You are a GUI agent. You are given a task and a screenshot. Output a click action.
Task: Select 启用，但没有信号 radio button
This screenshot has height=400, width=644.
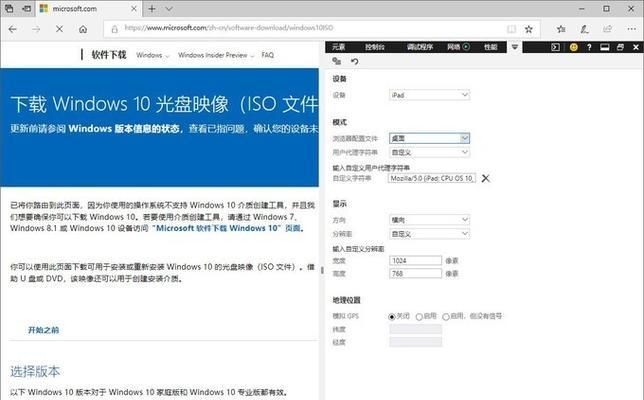click(x=446, y=317)
